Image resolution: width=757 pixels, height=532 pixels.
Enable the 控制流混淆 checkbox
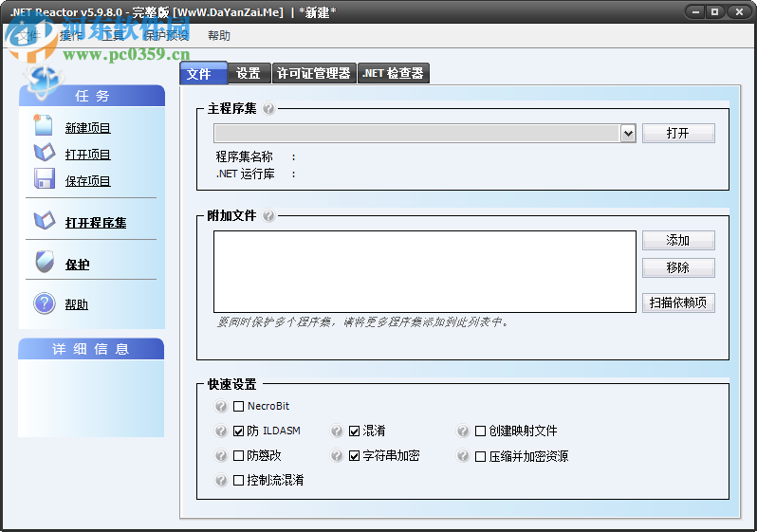(238, 481)
